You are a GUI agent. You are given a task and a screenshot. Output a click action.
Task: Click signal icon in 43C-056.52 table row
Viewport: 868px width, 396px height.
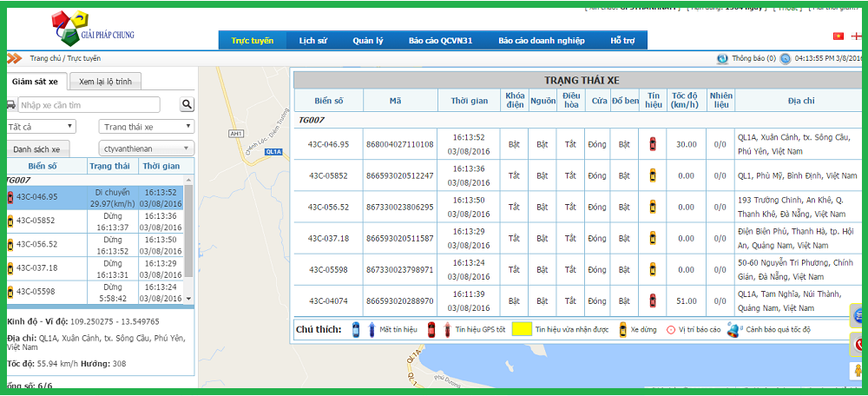click(654, 208)
